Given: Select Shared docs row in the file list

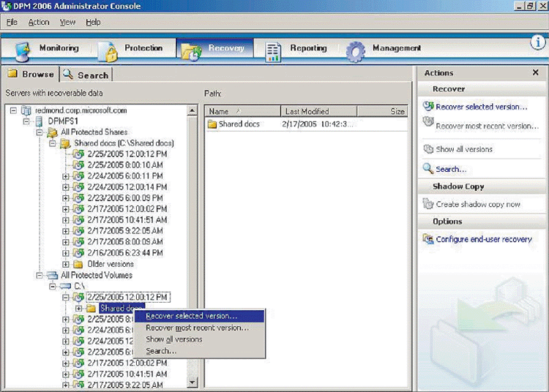Looking at the screenshot, I should coord(306,124).
